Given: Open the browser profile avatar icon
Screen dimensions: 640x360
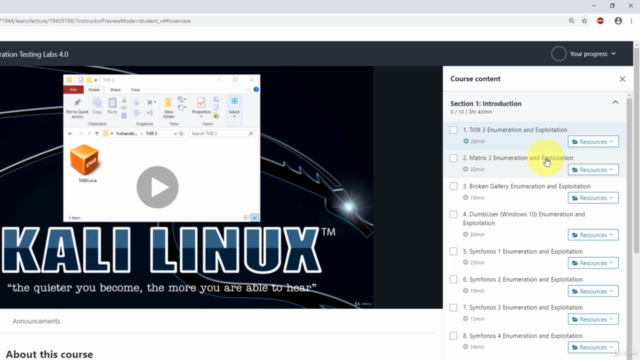Looking at the screenshot, I should [618, 21].
